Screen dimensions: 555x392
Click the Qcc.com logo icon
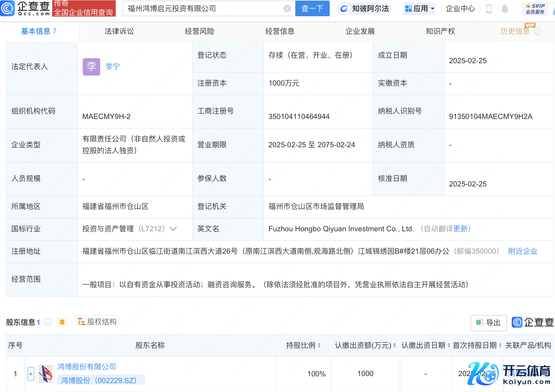coord(7,8)
